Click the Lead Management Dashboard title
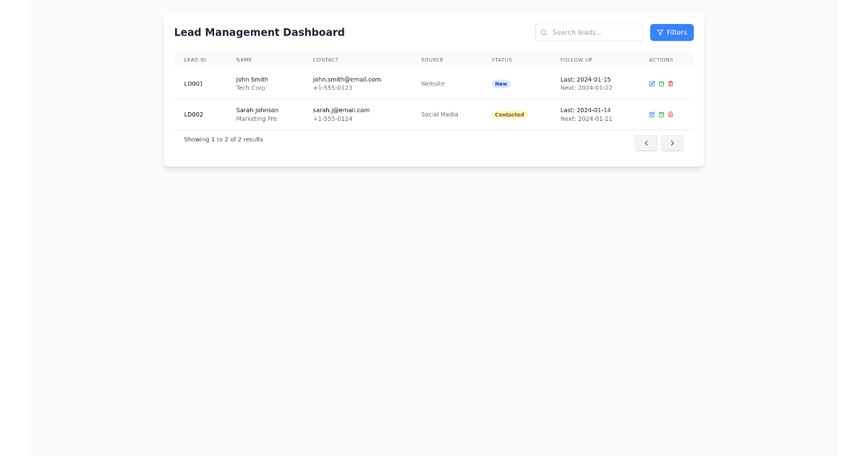Viewport: 868px width, 456px height. pyautogui.click(x=259, y=32)
